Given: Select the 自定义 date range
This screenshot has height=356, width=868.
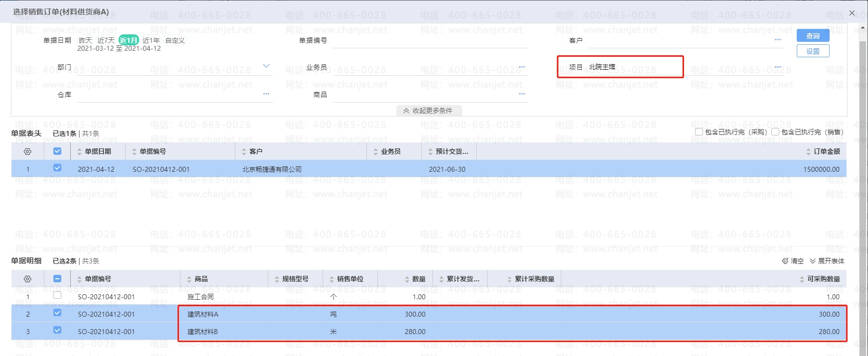Looking at the screenshot, I should click(175, 40).
